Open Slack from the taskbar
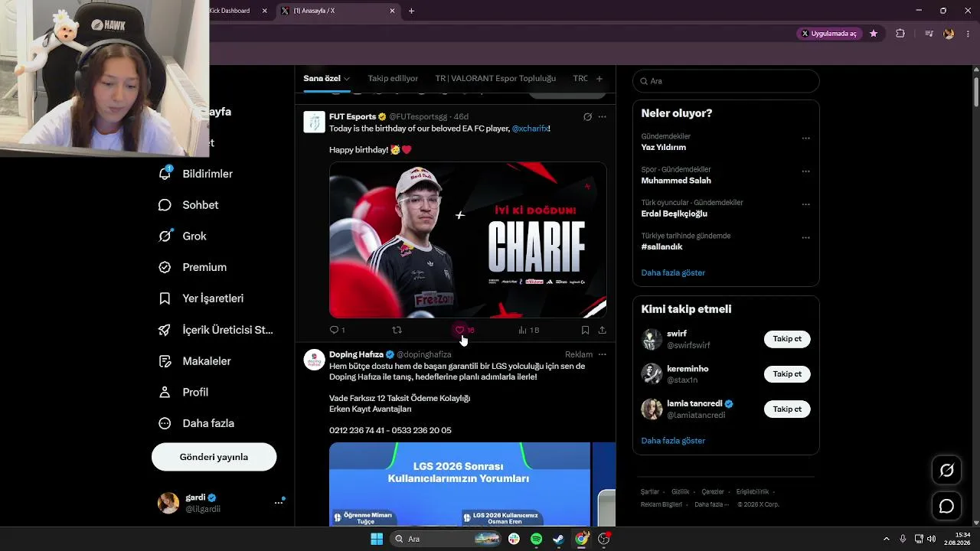Viewport: 980px width, 551px height. (x=514, y=539)
